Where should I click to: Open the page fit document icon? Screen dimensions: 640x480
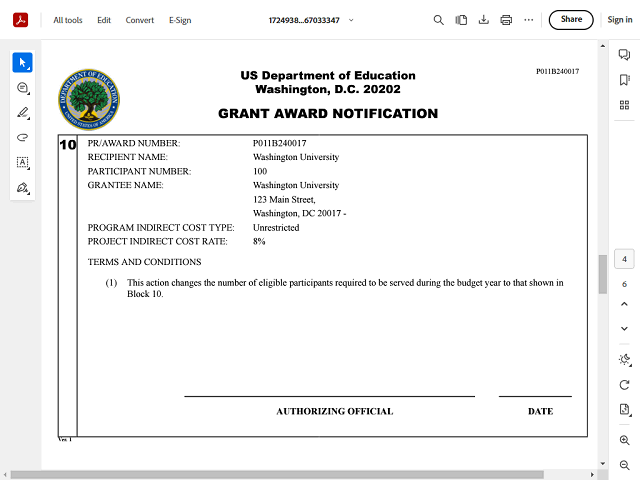[624, 409]
